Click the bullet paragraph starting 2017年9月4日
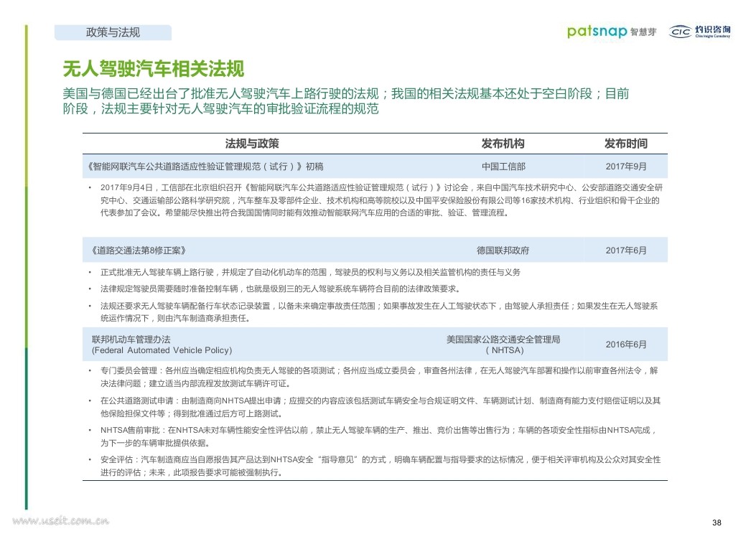Screen dimensions: 756x534 [x=381, y=200]
